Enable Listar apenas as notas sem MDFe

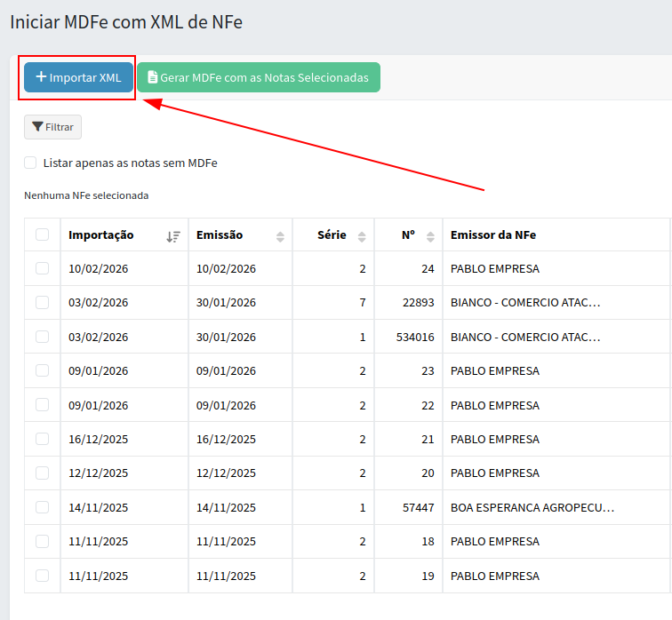click(30, 163)
